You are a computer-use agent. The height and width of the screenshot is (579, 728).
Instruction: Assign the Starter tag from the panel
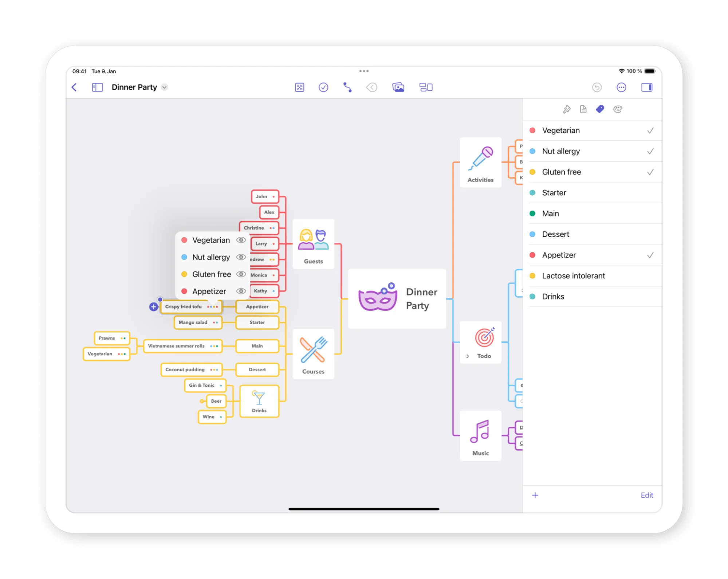(592, 193)
